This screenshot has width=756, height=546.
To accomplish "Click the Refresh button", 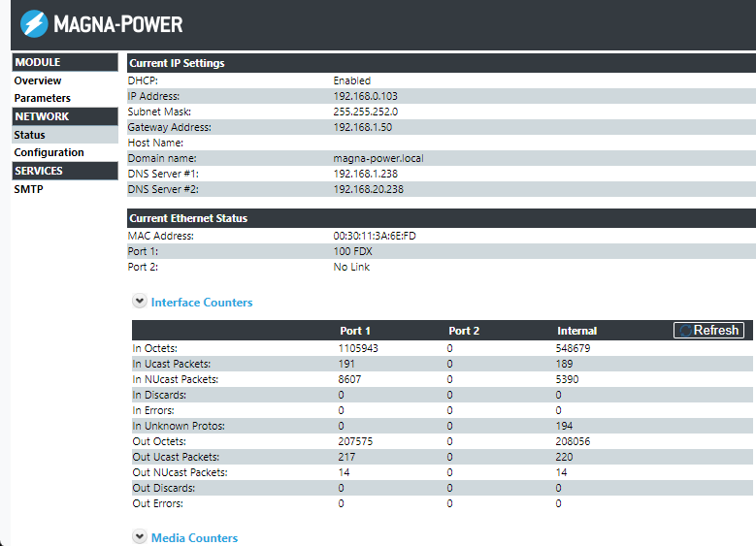I will 708,330.
